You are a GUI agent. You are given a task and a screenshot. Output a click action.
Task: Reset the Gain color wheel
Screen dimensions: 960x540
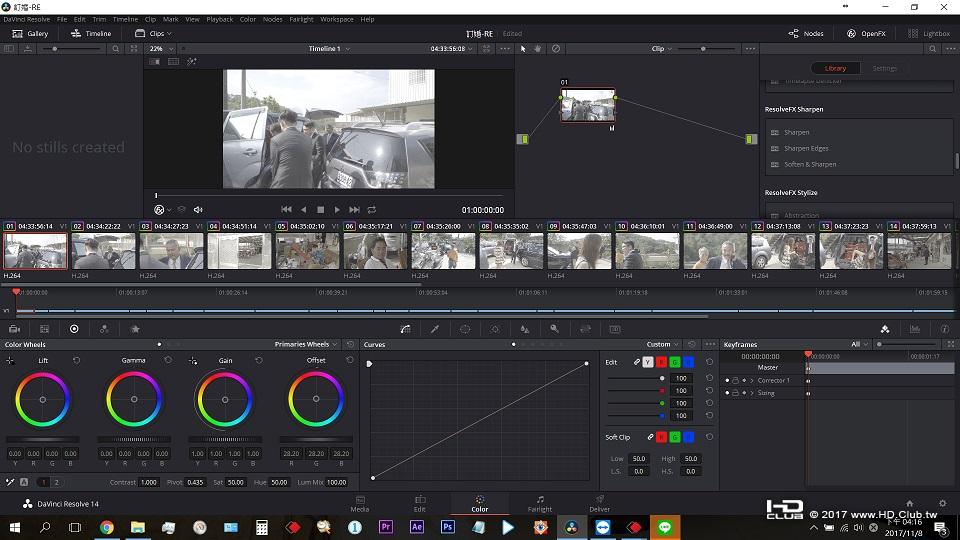click(259, 360)
